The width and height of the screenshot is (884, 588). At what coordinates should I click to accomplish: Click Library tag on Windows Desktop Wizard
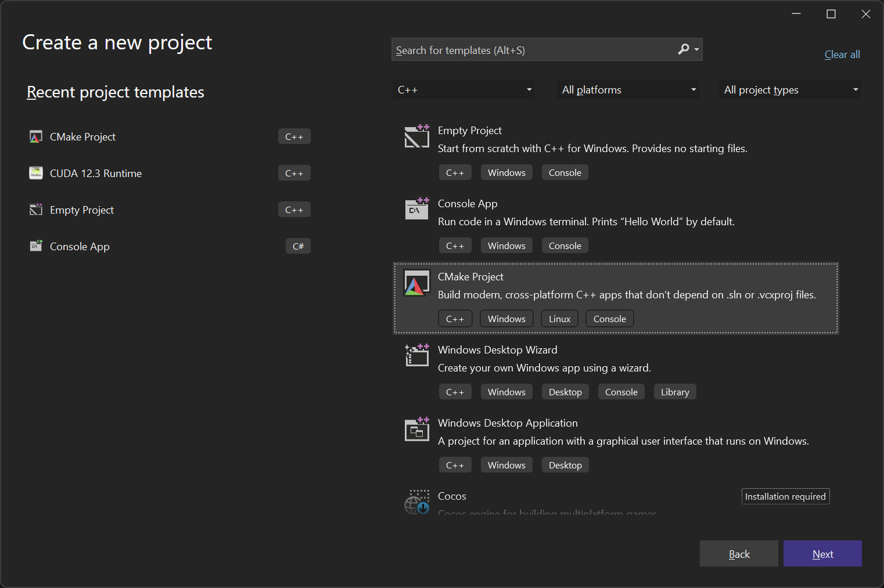[x=675, y=392]
